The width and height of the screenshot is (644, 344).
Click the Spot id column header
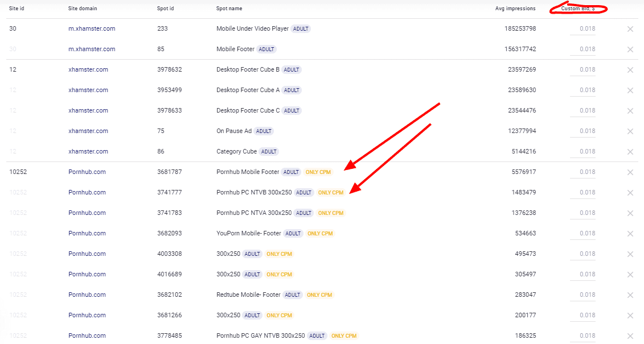coord(166,9)
